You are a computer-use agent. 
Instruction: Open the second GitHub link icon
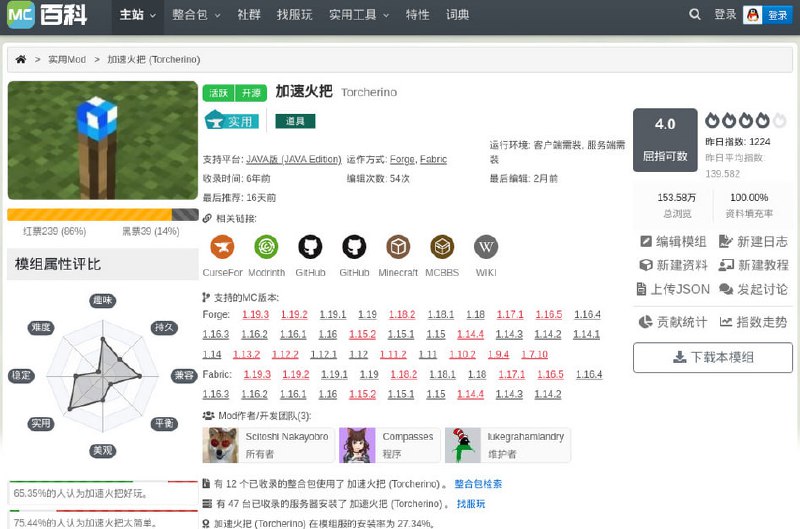[354, 247]
